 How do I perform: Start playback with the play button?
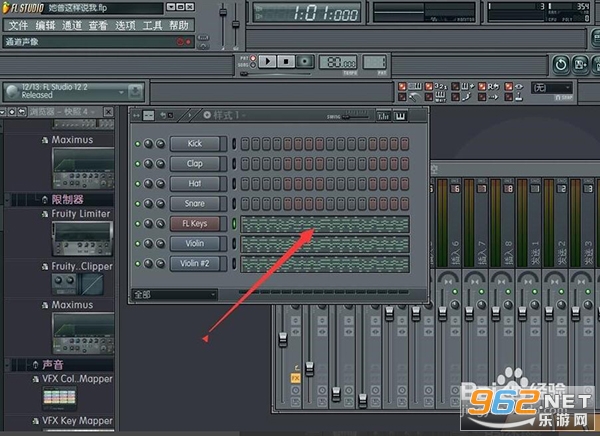pyautogui.click(x=267, y=61)
